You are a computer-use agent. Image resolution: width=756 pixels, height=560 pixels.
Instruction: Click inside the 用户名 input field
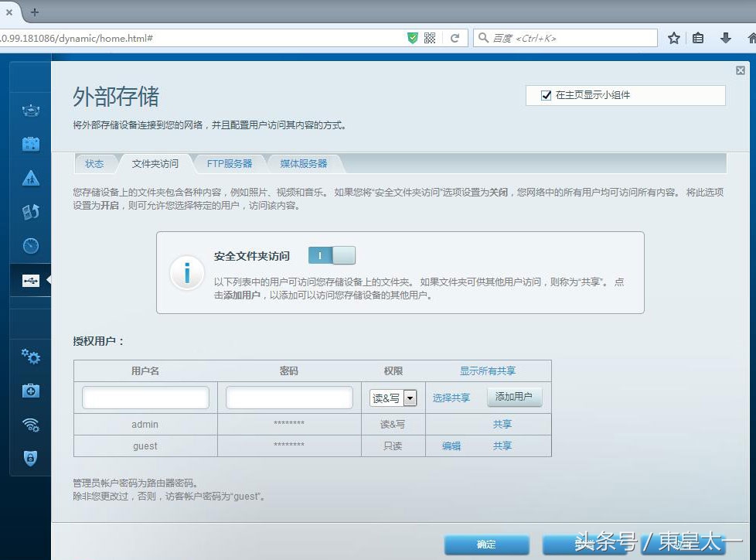coord(145,396)
